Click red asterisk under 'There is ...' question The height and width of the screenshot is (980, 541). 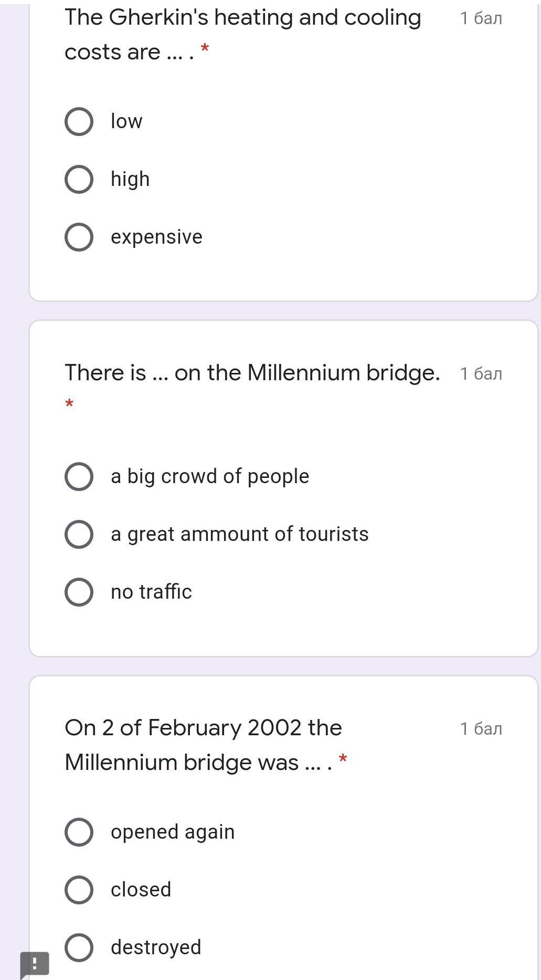point(69,404)
